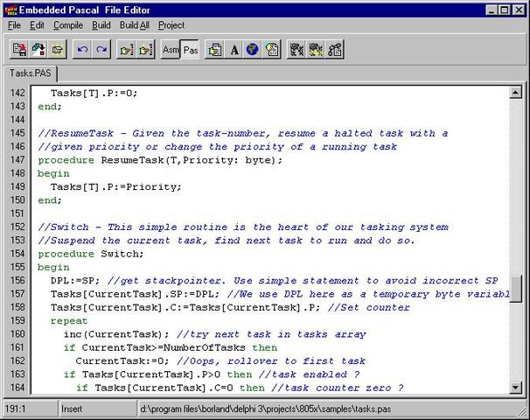Click the Undo arrow icon

[x=82, y=50]
